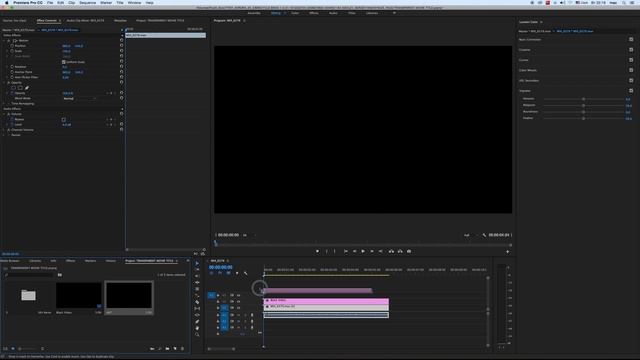Select the free draw bezier mask pen
Viewport: 640px width, 360px height.
(27, 88)
